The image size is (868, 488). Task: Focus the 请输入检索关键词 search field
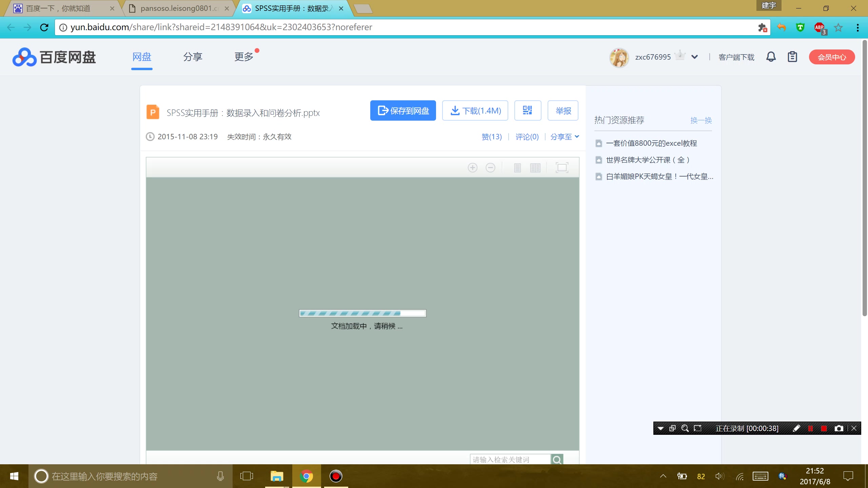coord(510,459)
